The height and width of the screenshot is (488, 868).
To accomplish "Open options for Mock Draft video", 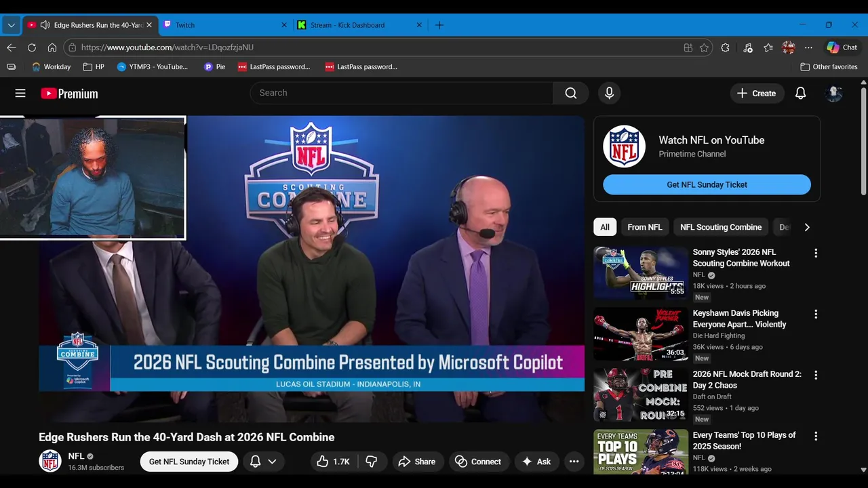I will click(816, 375).
